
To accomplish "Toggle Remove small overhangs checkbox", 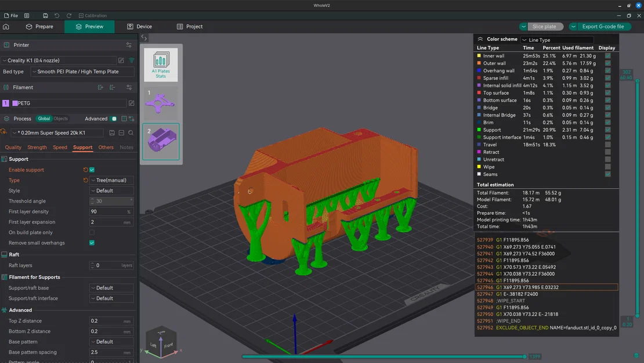I will 92,243.
